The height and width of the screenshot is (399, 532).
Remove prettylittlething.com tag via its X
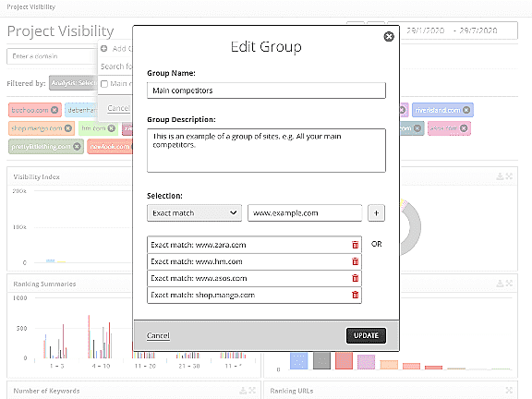tap(77, 147)
